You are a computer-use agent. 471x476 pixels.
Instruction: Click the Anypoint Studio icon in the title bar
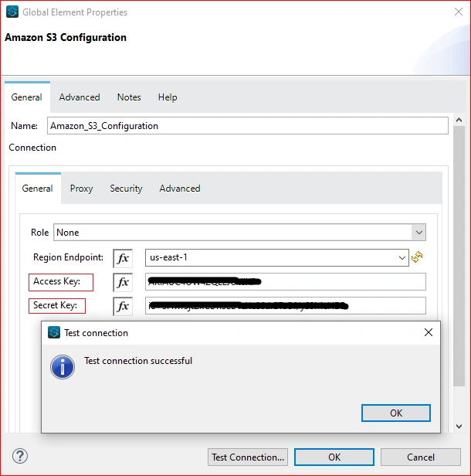coord(12,12)
